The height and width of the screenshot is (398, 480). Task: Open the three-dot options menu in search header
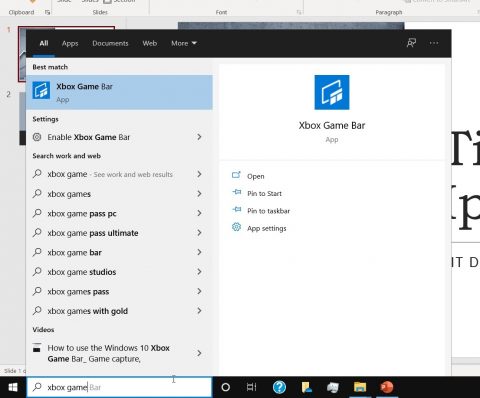[434, 43]
